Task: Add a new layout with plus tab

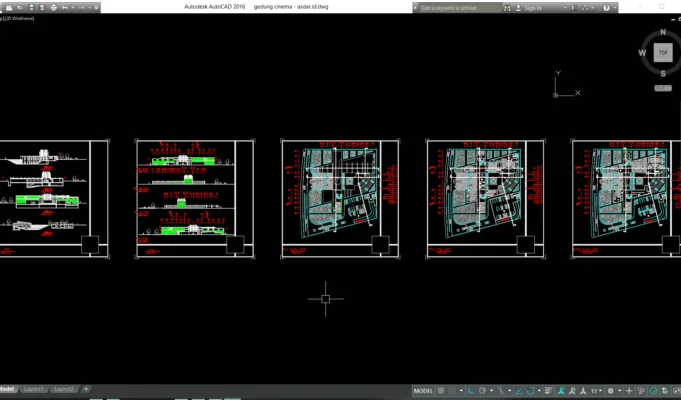Action: pyautogui.click(x=86, y=389)
